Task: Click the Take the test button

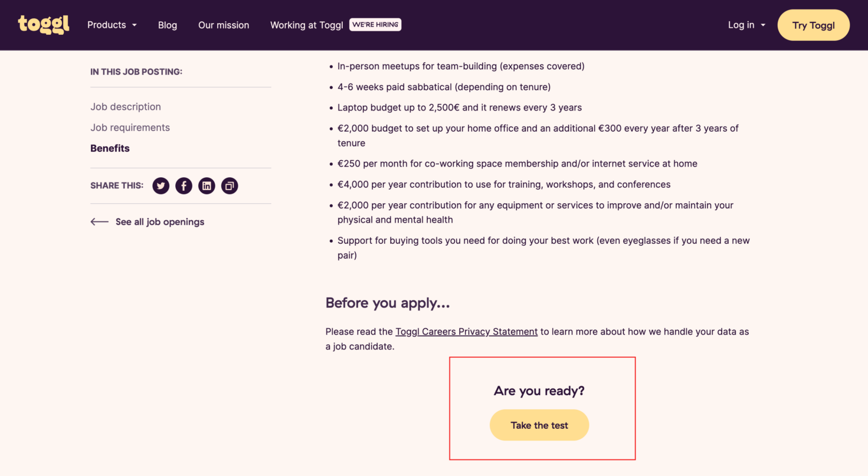Action: pos(539,425)
